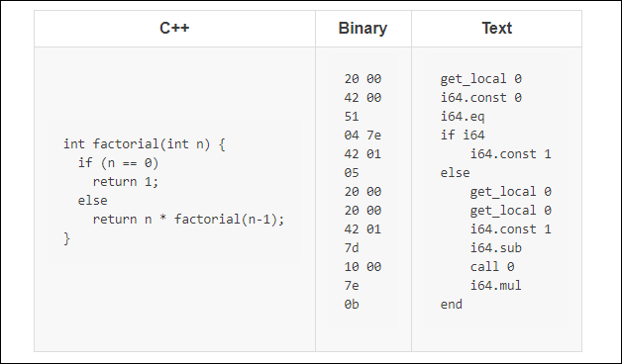
Task: Click the Binary column header
Action: (363, 29)
